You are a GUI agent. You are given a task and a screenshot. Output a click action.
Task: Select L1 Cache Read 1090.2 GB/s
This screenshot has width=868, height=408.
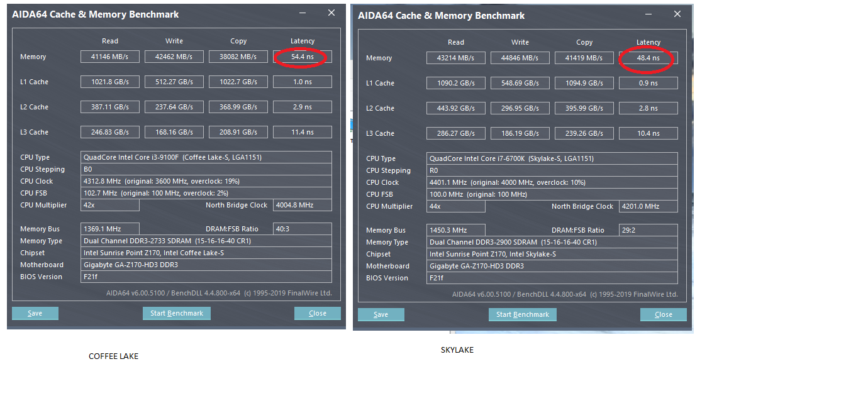pyautogui.click(x=456, y=83)
